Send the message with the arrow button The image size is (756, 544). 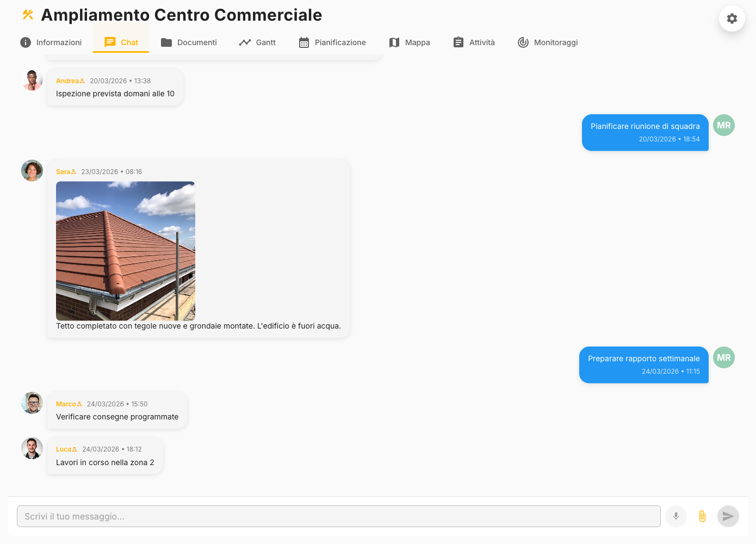point(728,516)
